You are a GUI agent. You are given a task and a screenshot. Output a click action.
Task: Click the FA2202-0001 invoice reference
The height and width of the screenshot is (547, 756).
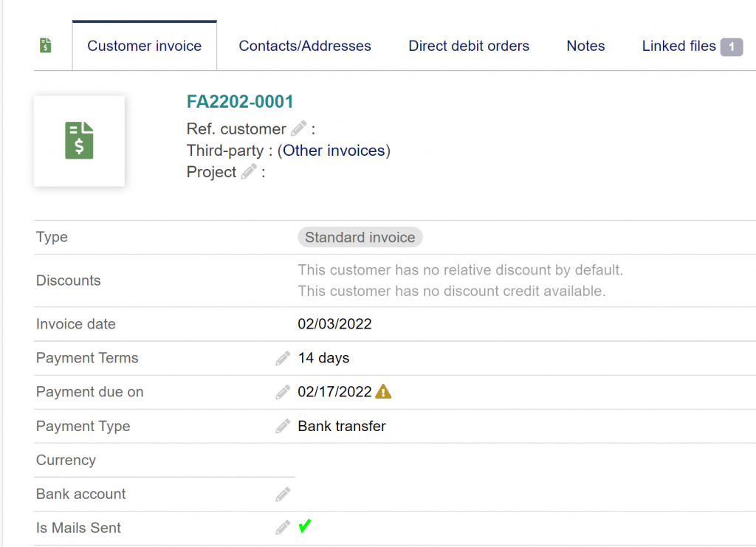240,102
